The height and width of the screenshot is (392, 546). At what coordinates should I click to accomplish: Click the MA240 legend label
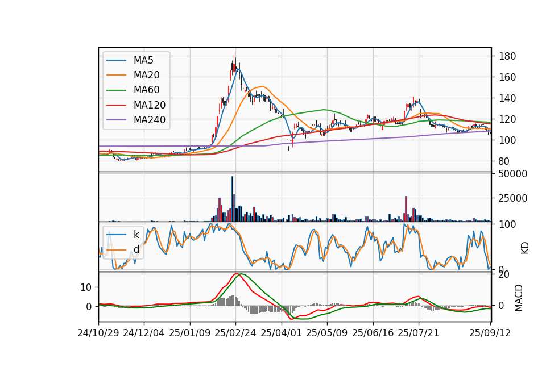point(150,120)
